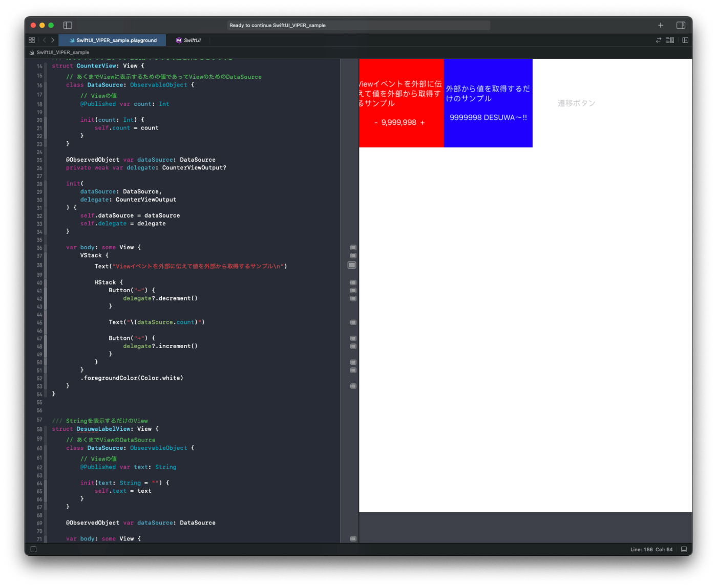Click the swap arrows editor icon
The width and height of the screenshot is (717, 588).
(x=659, y=40)
